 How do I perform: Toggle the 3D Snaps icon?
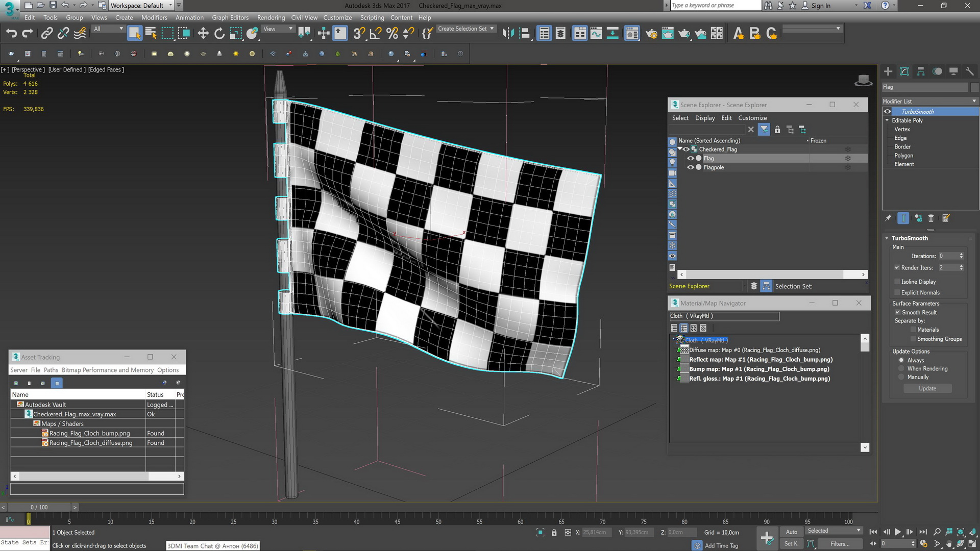coord(359,34)
